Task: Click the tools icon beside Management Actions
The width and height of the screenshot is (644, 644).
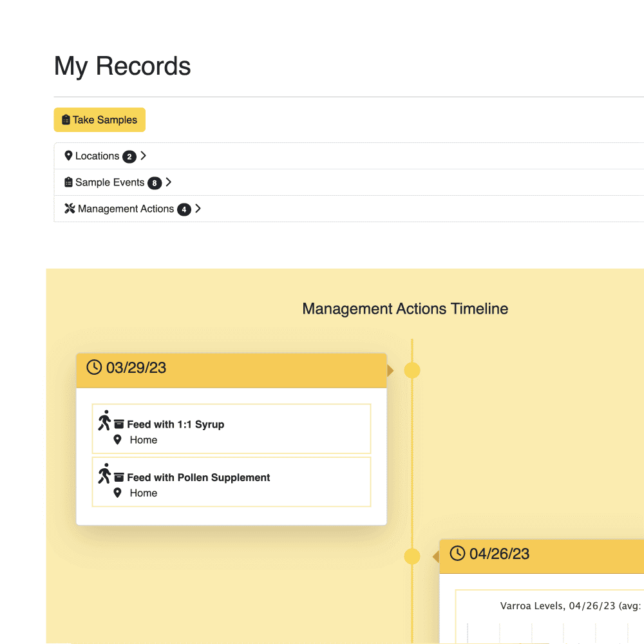Action: [70, 209]
